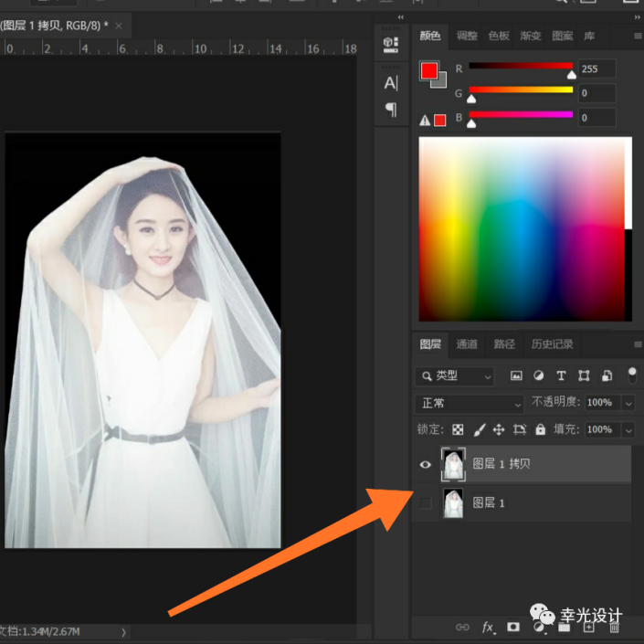
Task: Collapse the icon dock with double arrows
Action: coord(400,17)
